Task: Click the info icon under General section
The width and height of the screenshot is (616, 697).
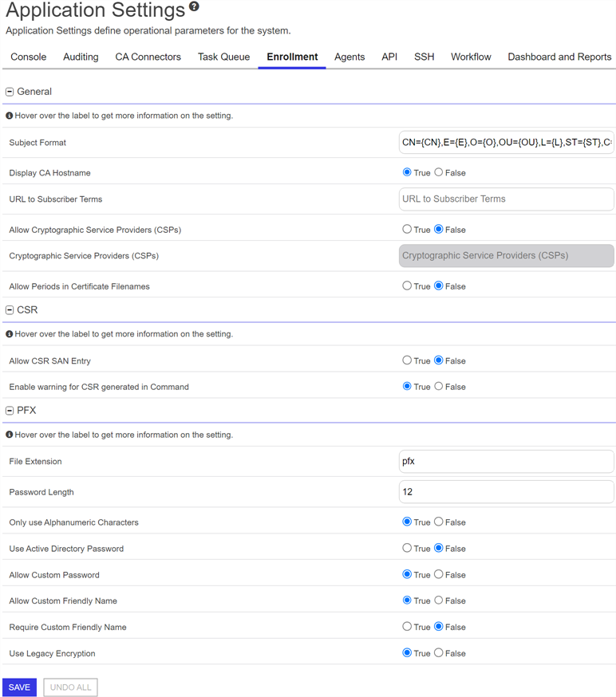Action: [x=9, y=116]
